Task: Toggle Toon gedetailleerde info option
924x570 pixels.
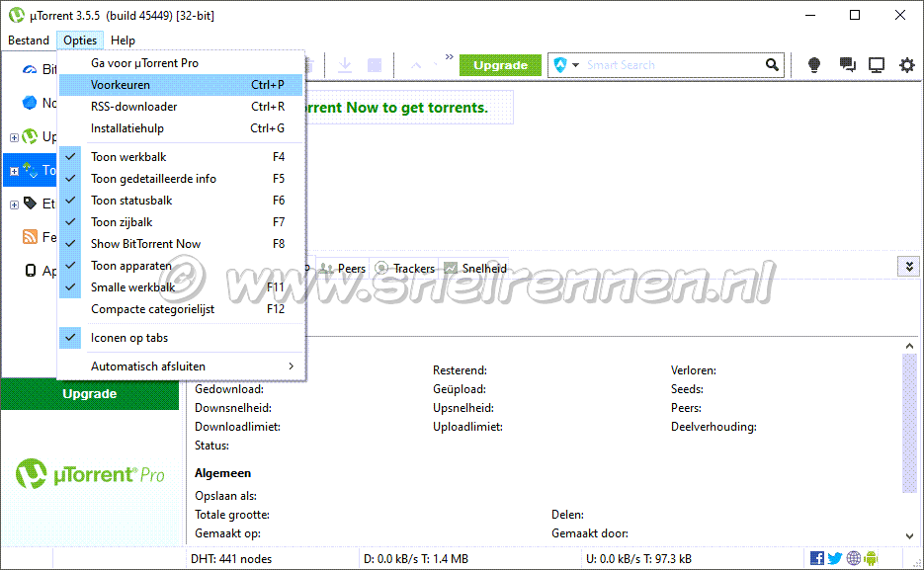Action: (181, 179)
